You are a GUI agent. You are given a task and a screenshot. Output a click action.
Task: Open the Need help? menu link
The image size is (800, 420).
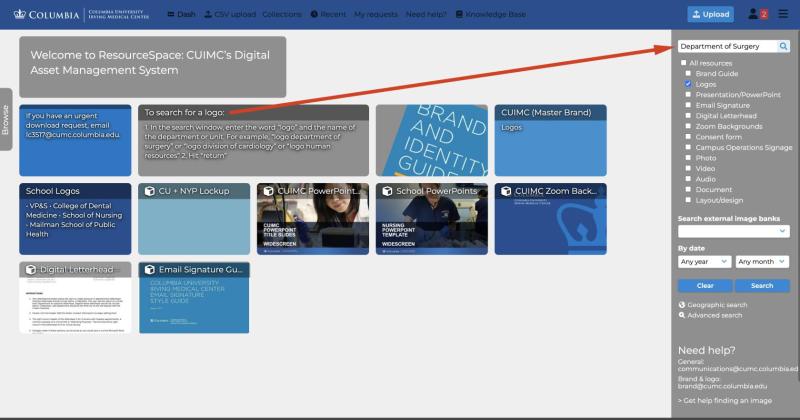[426, 14]
